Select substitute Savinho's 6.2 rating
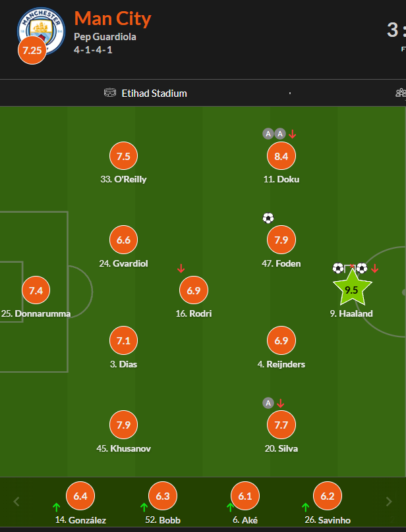406x532 pixels. pos(328,496)
